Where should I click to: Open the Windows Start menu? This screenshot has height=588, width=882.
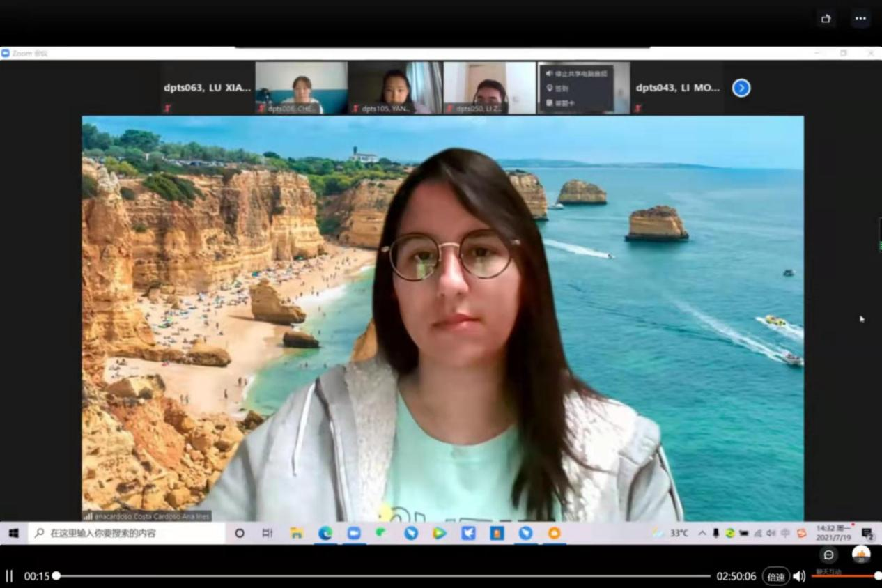click(13, 533)
